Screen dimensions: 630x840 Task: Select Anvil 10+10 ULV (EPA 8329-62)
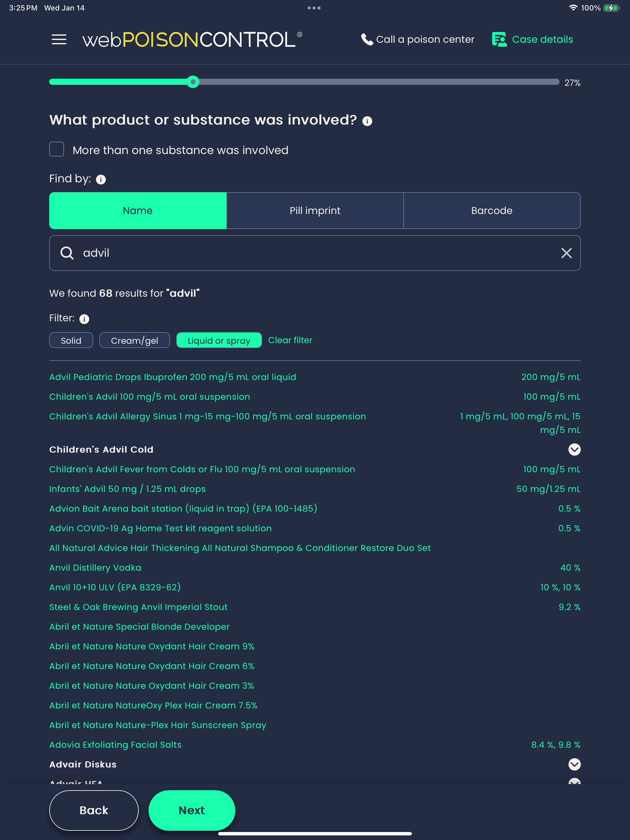(x=115, y=588)
